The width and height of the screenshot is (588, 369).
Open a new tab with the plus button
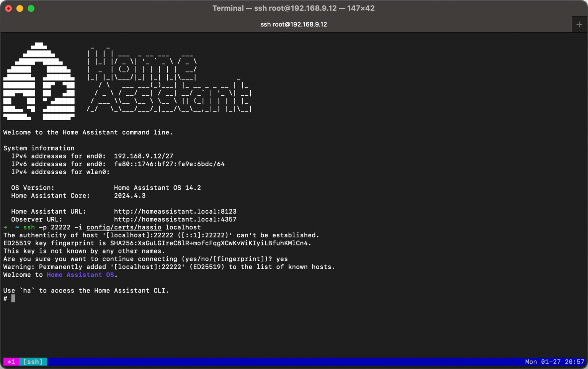point(579,24)
